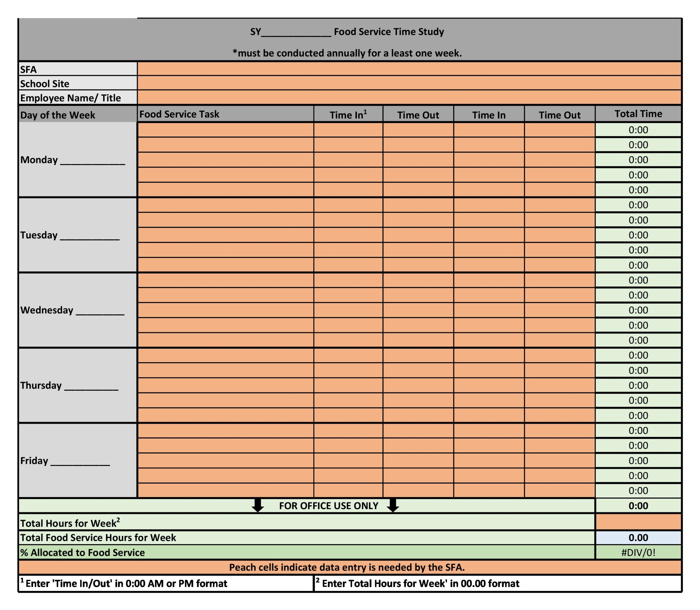
Task: Click the SY Food Service Time Study title
Action: pos(347,32)
